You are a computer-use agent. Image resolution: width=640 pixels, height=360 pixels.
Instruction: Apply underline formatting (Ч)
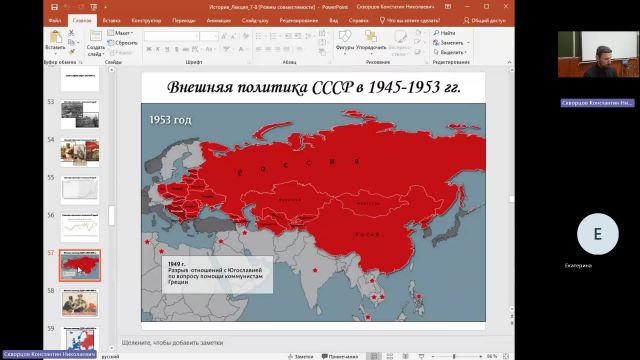pos(167,49)
